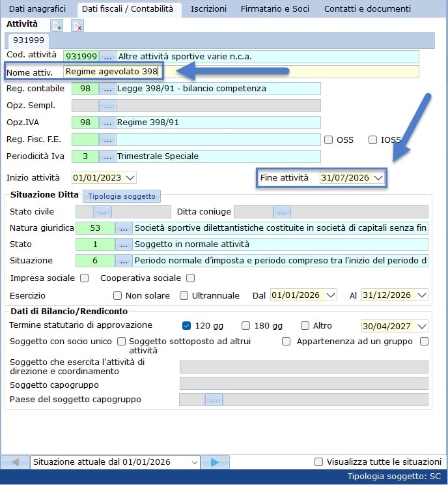This screenshot has height=485, width=448.
Task: Open the Inizio attività date picker
Action: click(x=130, y=178)
